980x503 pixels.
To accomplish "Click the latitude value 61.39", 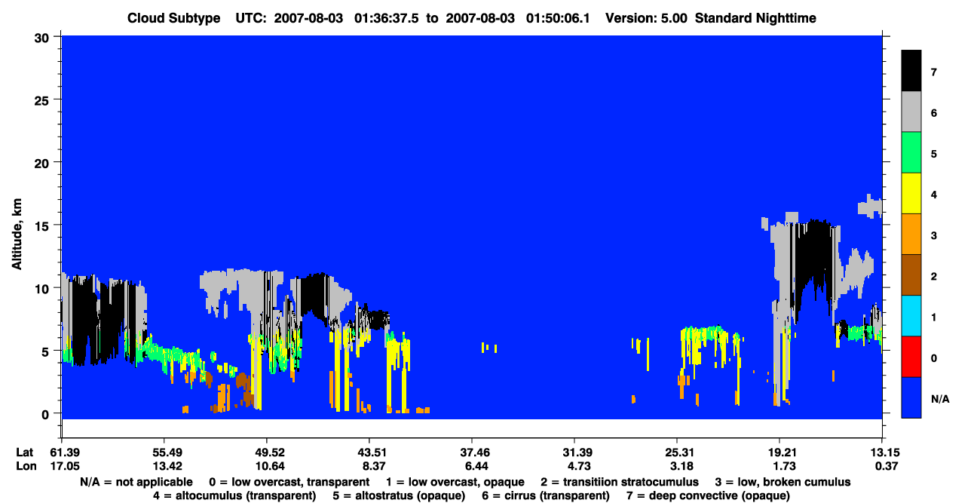I will [x=61, y=452].
